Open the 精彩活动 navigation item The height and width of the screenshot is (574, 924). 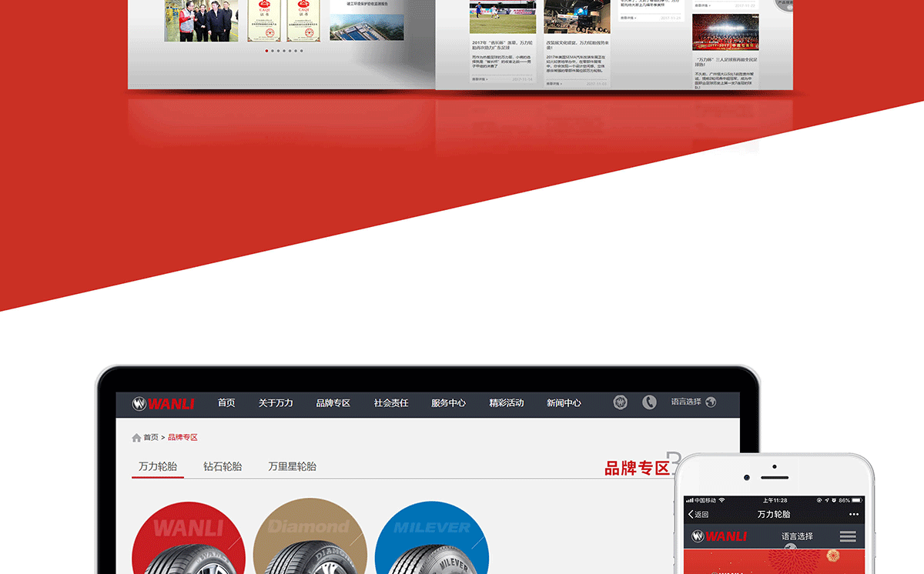click(x=507, y=403)
